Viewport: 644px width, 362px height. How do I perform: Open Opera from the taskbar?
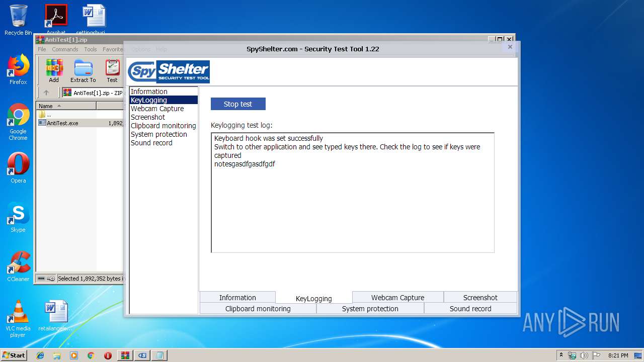click(108, 355)
